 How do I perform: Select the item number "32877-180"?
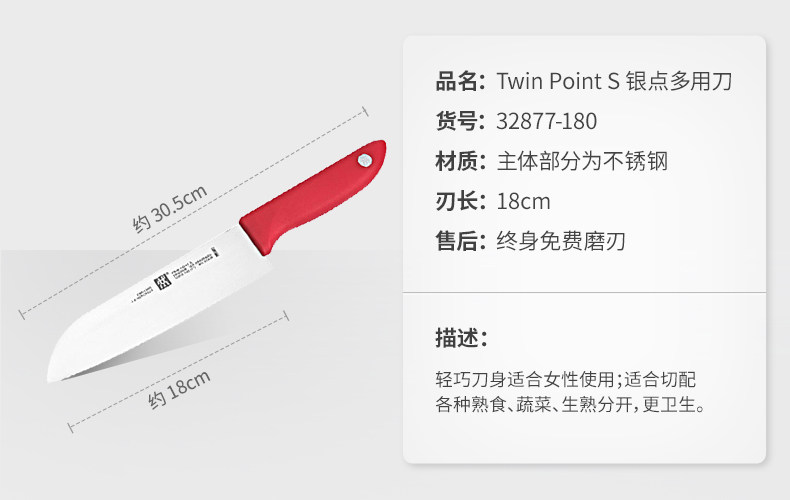click(546, 121)
